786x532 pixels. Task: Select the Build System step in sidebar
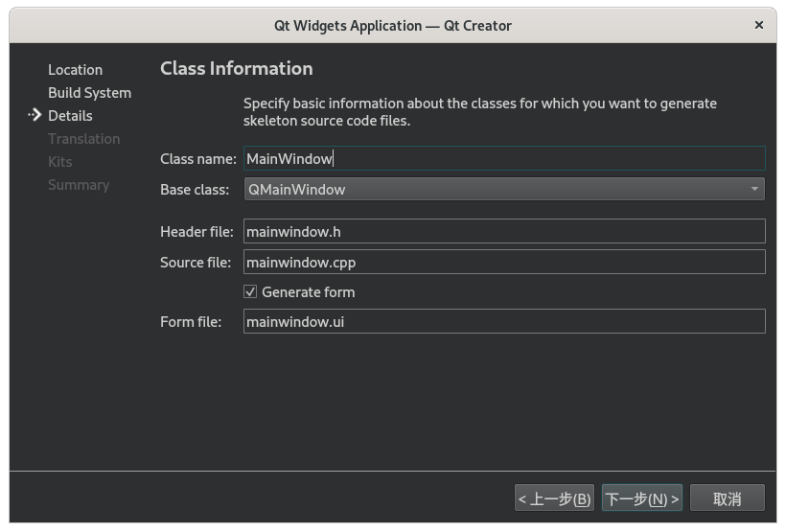89,93
